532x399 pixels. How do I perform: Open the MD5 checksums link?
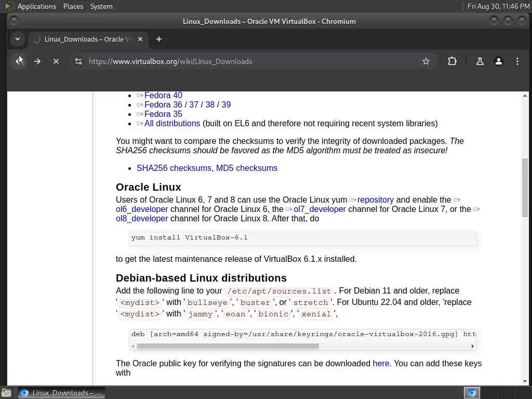coord(247,168)
